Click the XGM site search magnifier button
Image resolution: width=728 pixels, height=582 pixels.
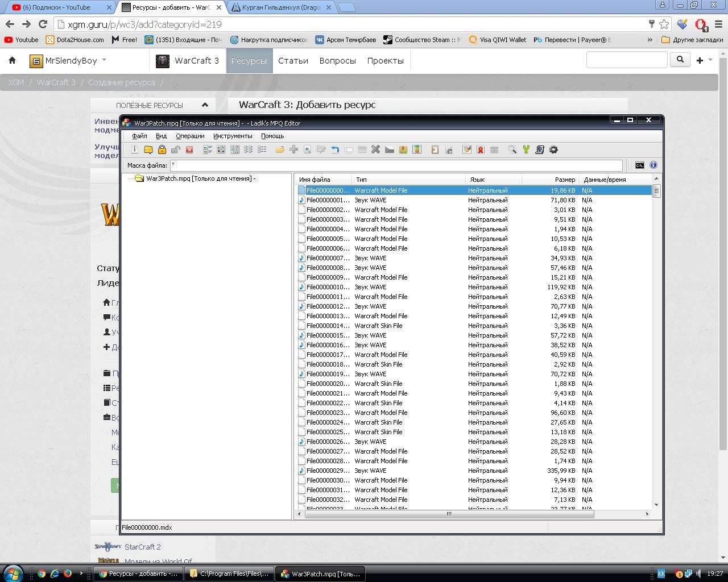[x=680, y=60]
